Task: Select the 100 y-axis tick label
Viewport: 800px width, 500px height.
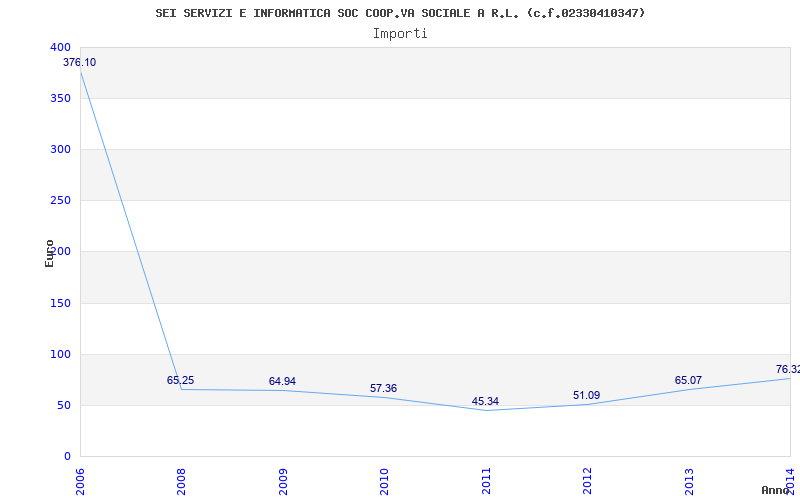Action: (x=60, y=354)
